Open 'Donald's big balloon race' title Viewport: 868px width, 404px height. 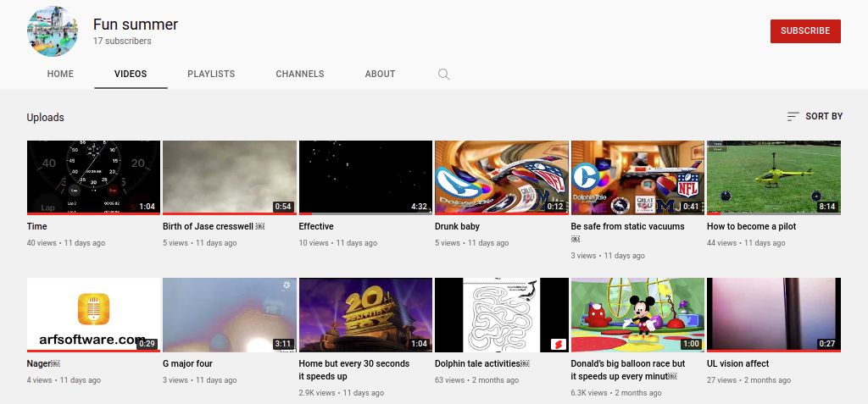(628, 369)
